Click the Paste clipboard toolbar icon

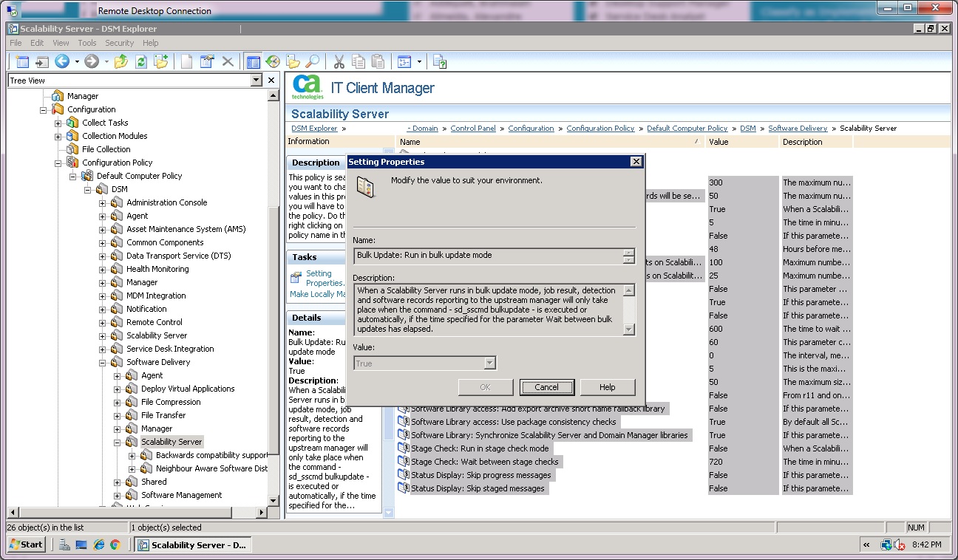tap(378, 61)
